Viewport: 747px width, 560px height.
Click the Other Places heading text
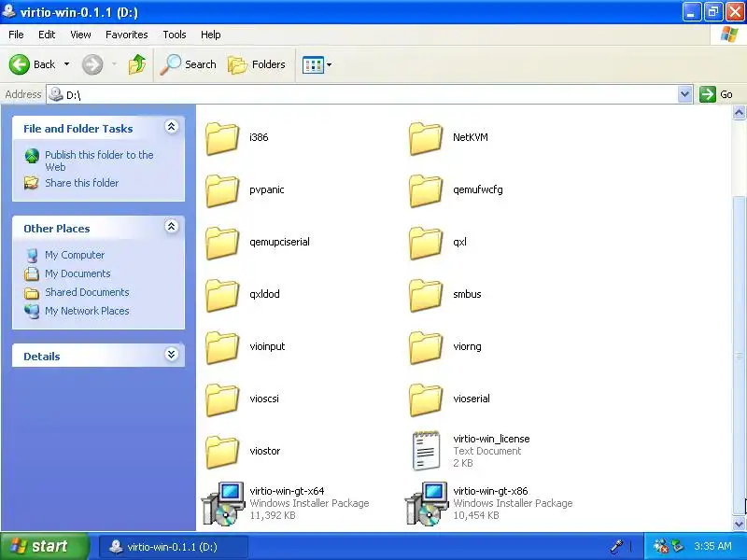pos(57,229)
